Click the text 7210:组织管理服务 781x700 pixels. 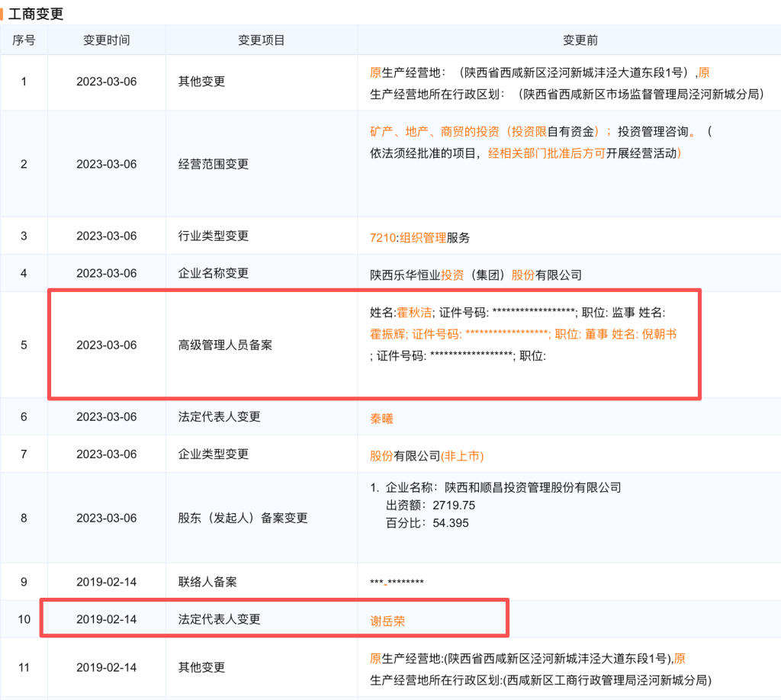(x=420, y=237)
